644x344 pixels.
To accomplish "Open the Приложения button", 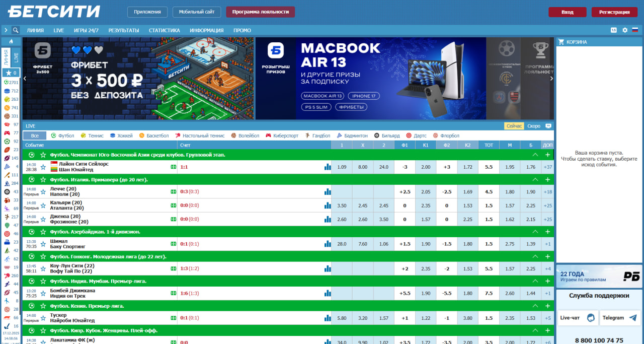I will coord(147,12).
